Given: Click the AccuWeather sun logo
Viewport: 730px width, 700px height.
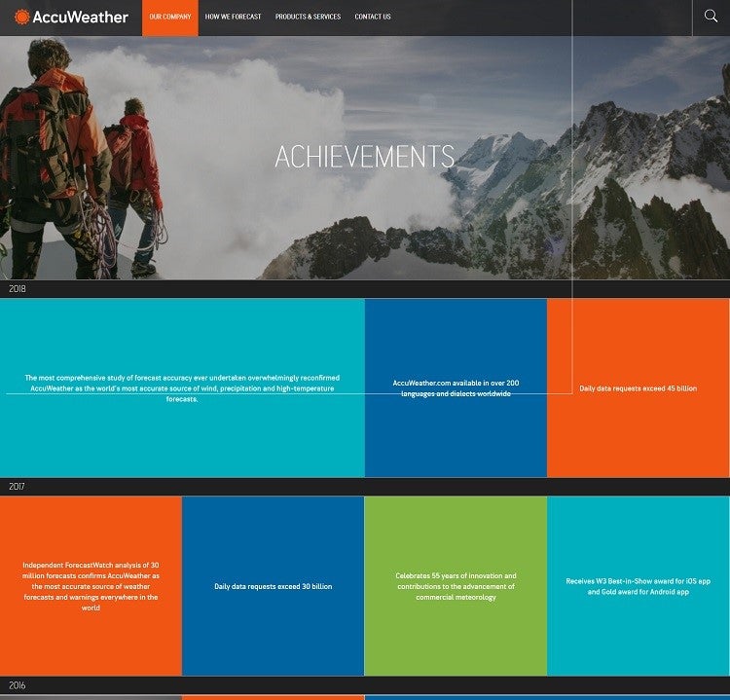Looking at the screenshot, I should [21, 17].
